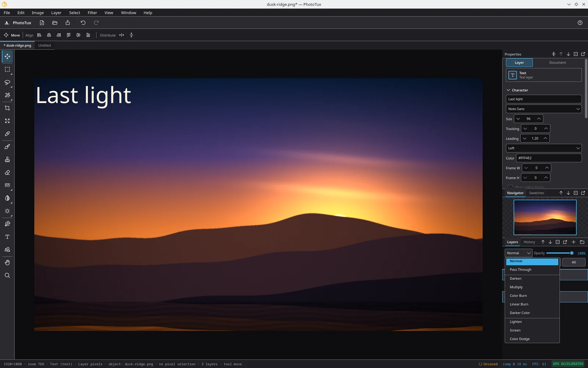This screenshot has width=588, height=368.
Task: Select the Crop tool
Action: (x=7, y=108)
